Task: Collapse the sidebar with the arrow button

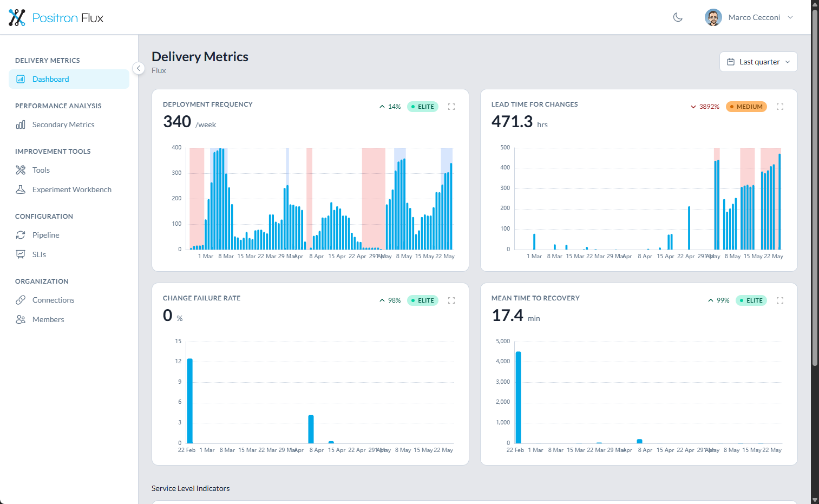Action: click(139, 68)
